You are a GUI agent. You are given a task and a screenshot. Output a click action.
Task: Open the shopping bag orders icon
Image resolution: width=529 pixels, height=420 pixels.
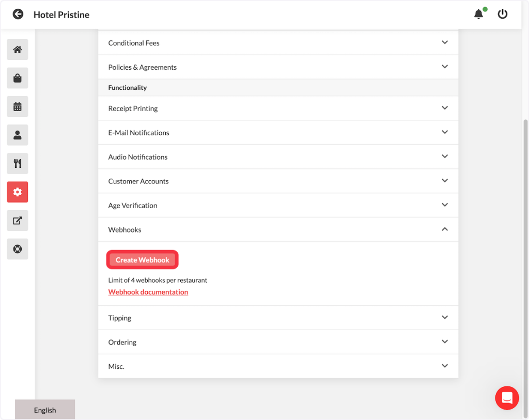point(18,78)
